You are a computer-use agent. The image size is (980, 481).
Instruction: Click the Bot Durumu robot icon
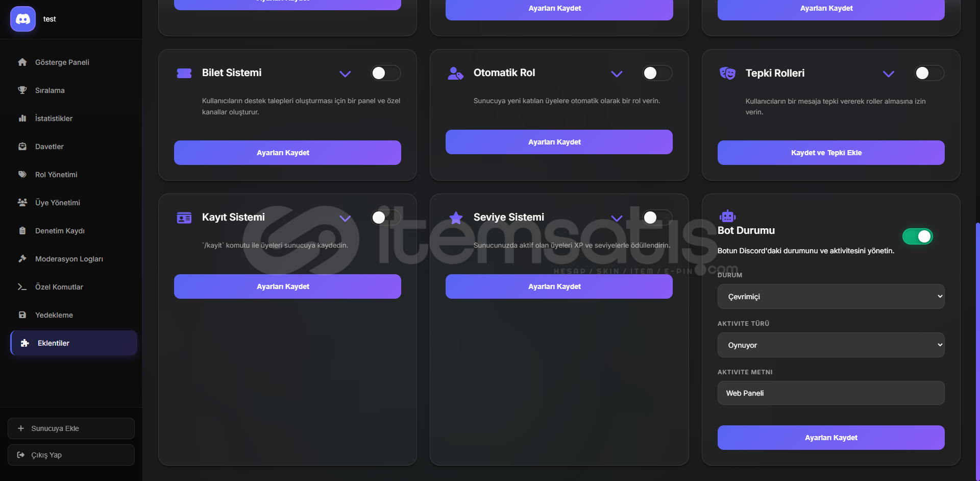pos(727,216)
